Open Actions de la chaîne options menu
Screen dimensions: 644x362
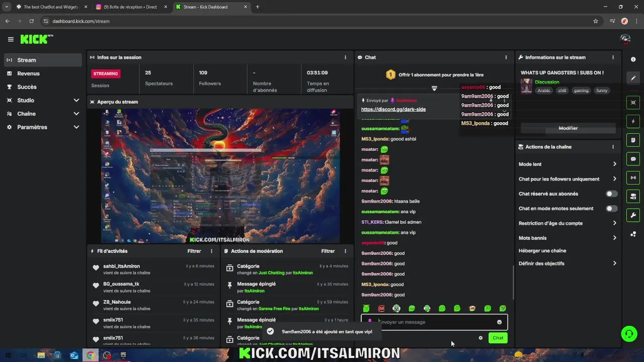[613, 147]
